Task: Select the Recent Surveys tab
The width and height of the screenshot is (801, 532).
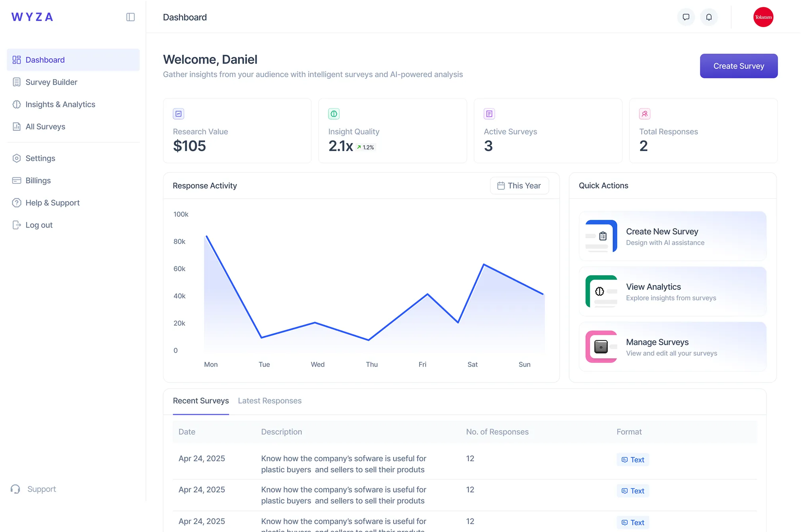Action: point(201,401)
